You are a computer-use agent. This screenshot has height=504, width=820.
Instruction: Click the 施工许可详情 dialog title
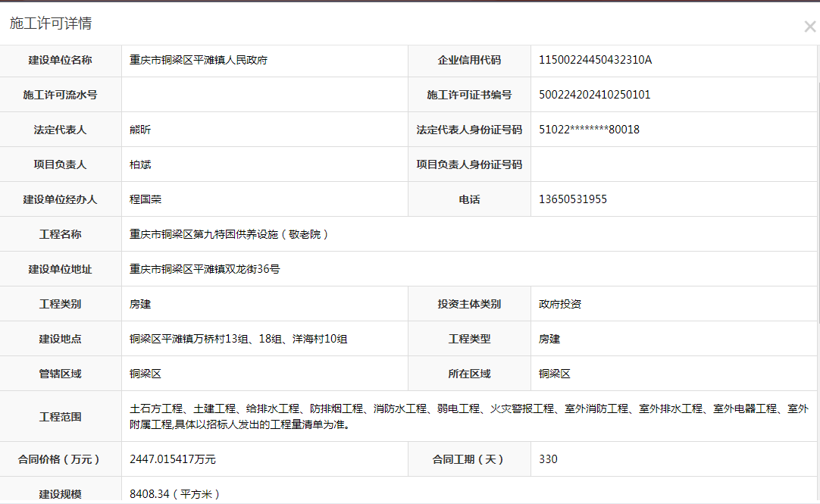pos(51,23)
